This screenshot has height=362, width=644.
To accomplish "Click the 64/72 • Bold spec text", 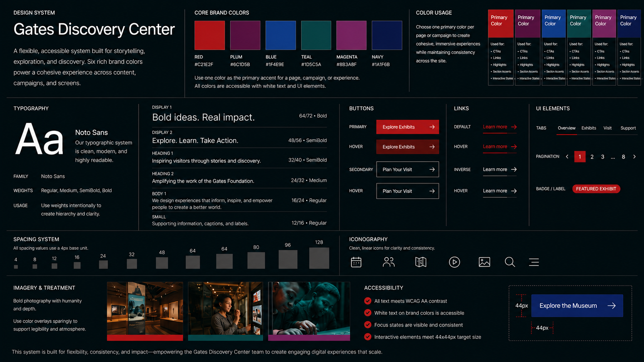I will [313, 116].
